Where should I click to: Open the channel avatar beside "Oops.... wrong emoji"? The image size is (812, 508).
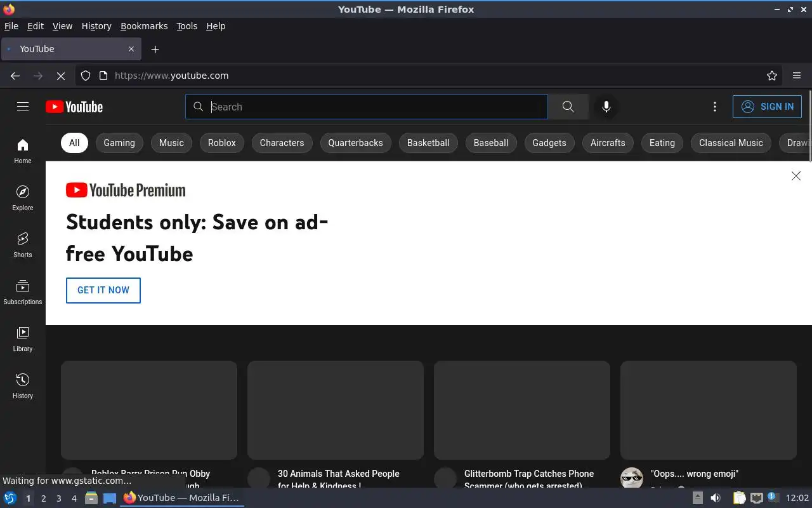[632, 478]
